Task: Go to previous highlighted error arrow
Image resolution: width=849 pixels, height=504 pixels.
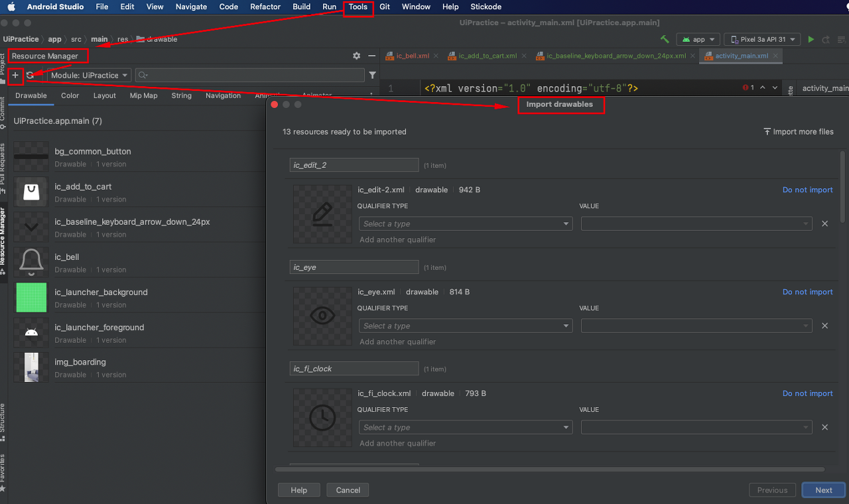Action: [762, 88]
